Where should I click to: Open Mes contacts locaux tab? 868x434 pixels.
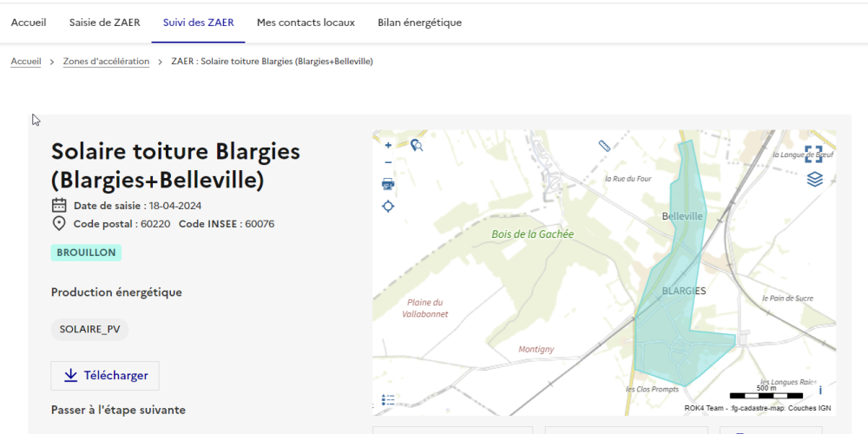click(306, 23)
